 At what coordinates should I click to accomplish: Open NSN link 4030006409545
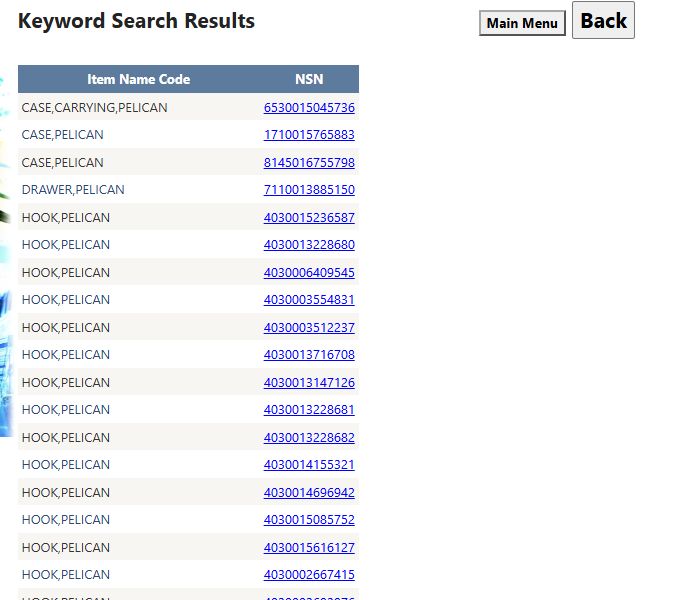pyautogui.click(x=309, y=272)
